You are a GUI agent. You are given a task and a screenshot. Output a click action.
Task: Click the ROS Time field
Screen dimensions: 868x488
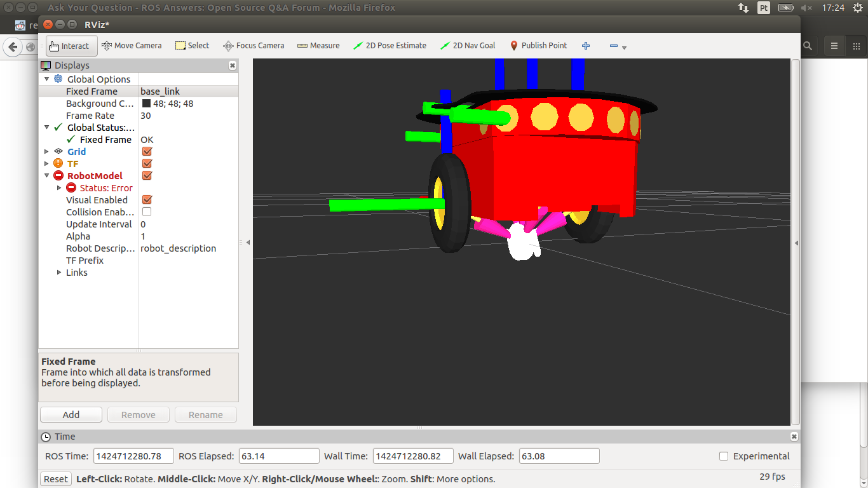134,456
